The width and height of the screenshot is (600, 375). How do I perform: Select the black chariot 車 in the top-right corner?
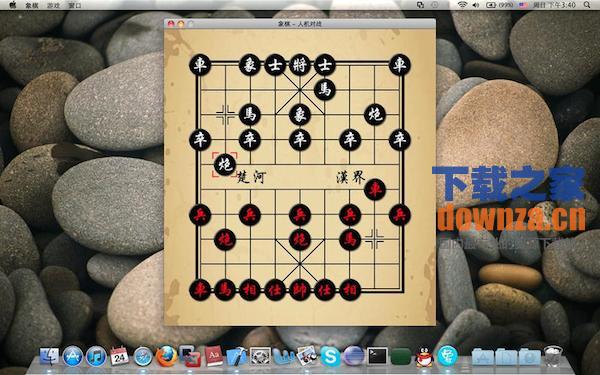coord(400,65)
